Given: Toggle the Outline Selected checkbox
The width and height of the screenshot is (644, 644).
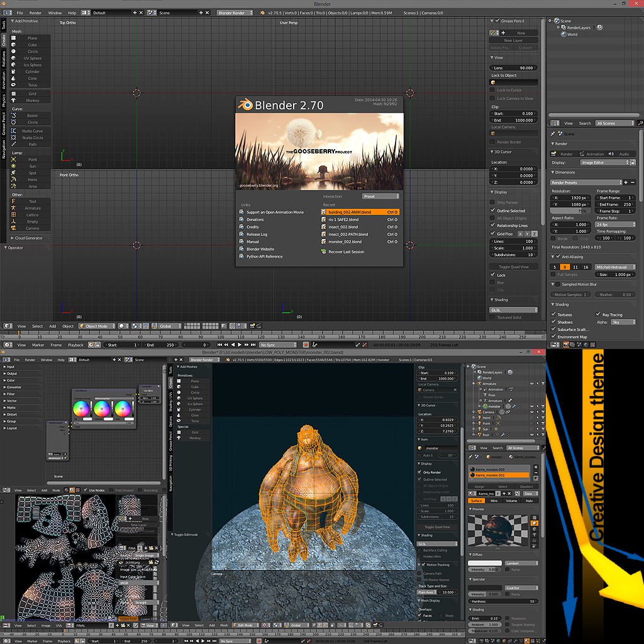Looking at the screenshot, I should (x=492, y=211).
